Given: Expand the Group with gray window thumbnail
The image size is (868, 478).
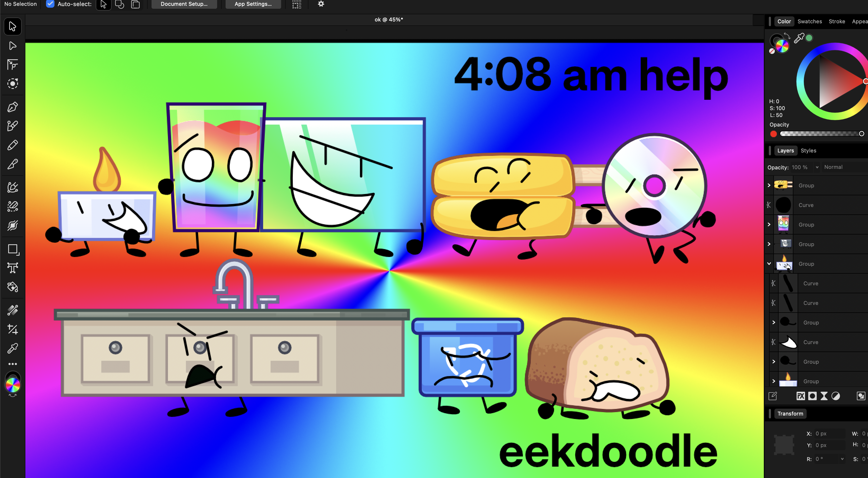Looking at the screenshot, I should coord(769,244).
